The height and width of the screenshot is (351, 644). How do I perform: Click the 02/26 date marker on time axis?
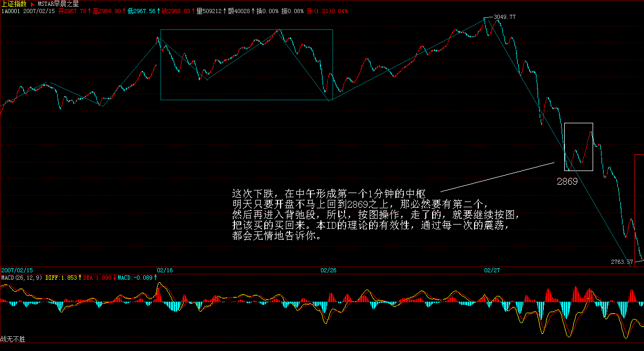(x=328, y=270)
